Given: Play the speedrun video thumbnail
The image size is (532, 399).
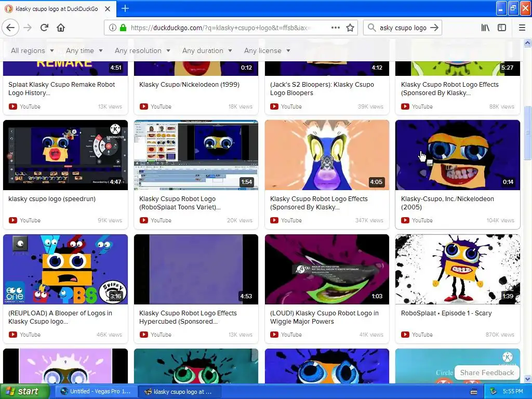Looking at the screenshot, I should 65,155.
